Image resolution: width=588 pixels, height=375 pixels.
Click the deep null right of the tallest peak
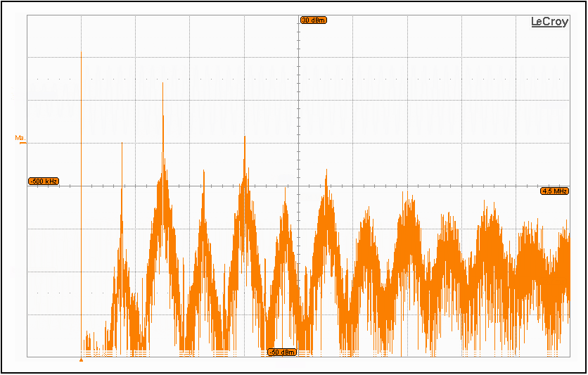[x=184, y=346]
